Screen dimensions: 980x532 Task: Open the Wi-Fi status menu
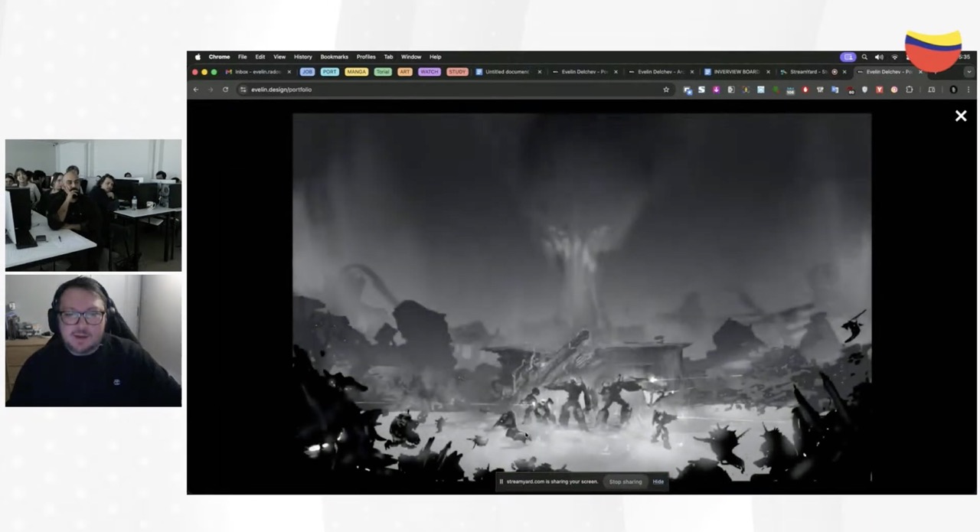tap(894, 57)
